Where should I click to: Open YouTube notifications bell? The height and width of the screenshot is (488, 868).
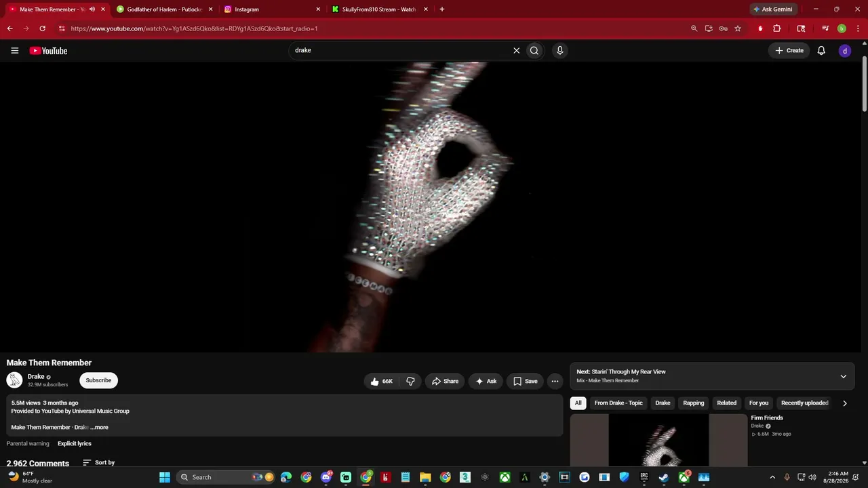point(821,50)
